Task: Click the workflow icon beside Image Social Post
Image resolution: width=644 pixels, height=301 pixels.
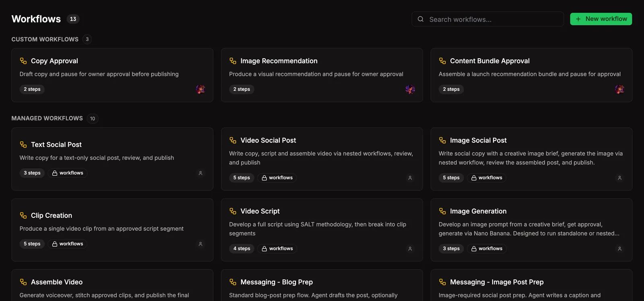Action: point(442,140)
